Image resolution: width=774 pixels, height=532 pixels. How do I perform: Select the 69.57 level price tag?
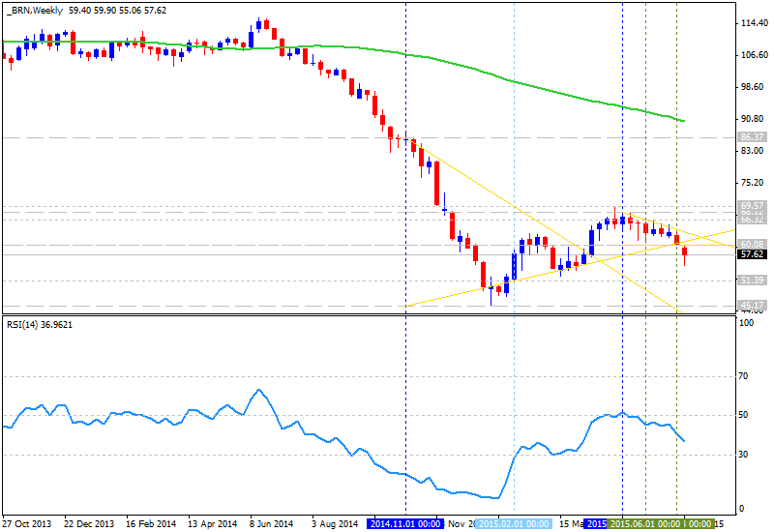[753, 205]
